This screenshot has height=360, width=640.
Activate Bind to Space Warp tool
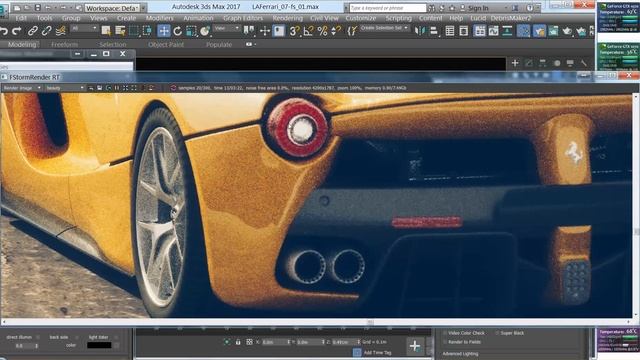click(60, 31)
